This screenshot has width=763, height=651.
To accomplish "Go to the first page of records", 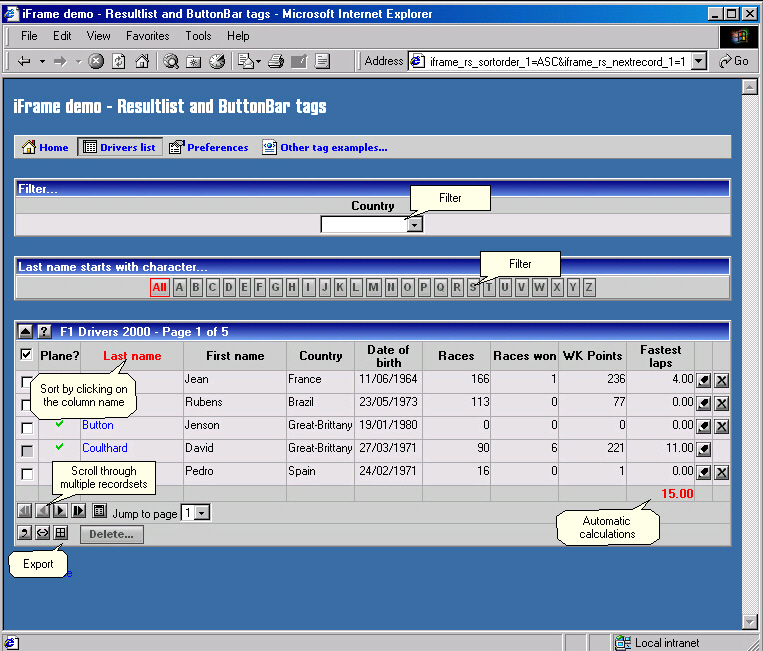I will click(24, 511).
